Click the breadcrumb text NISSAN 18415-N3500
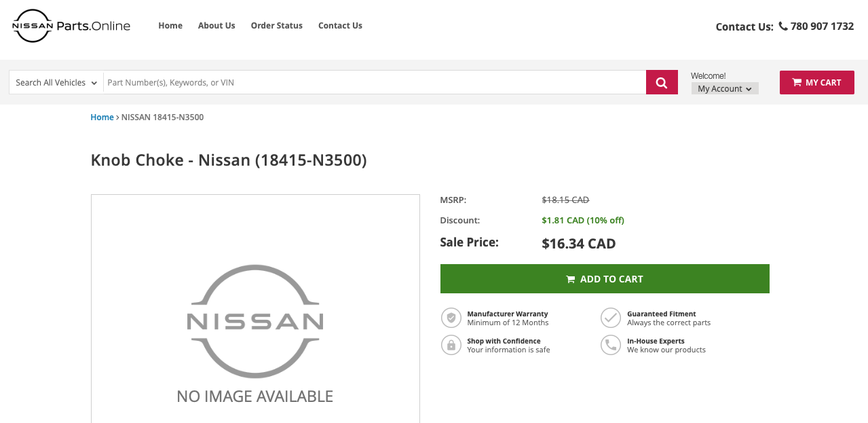 tap(162, 117)
